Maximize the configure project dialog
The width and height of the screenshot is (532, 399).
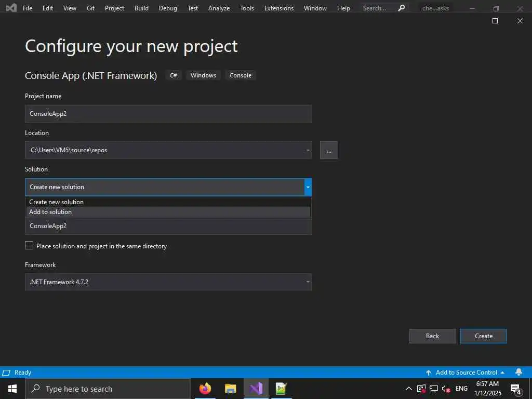point(495,21)
